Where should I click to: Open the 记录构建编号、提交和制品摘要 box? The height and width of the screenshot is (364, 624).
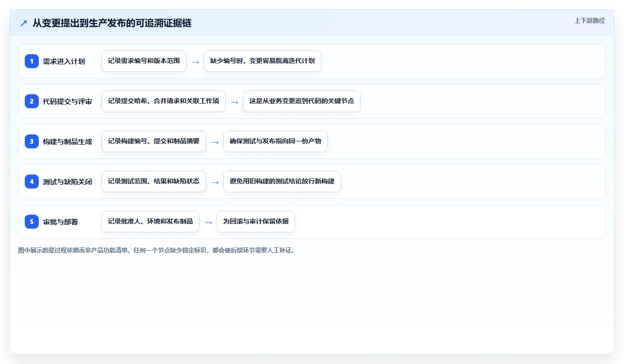[x=154, y=141]
